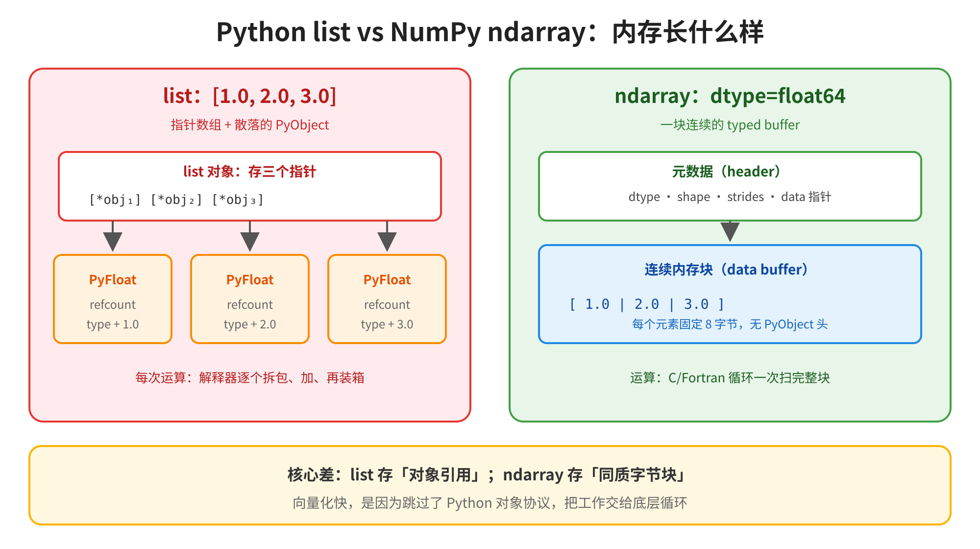Image resolution: width=980 pixels, height=549 pixels.
Task: Click 'refcount' in the 'type + 3.0' box
Action: click(387, 305)
